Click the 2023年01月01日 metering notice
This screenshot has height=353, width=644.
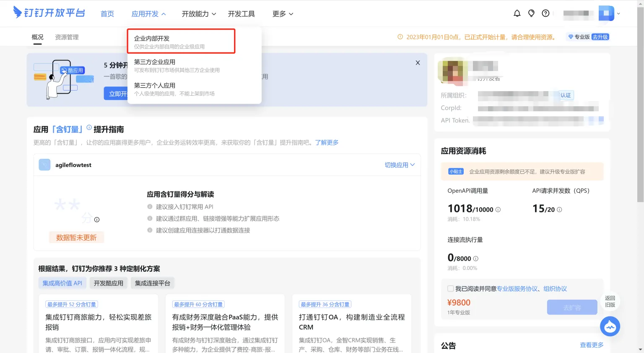point(477,37)
